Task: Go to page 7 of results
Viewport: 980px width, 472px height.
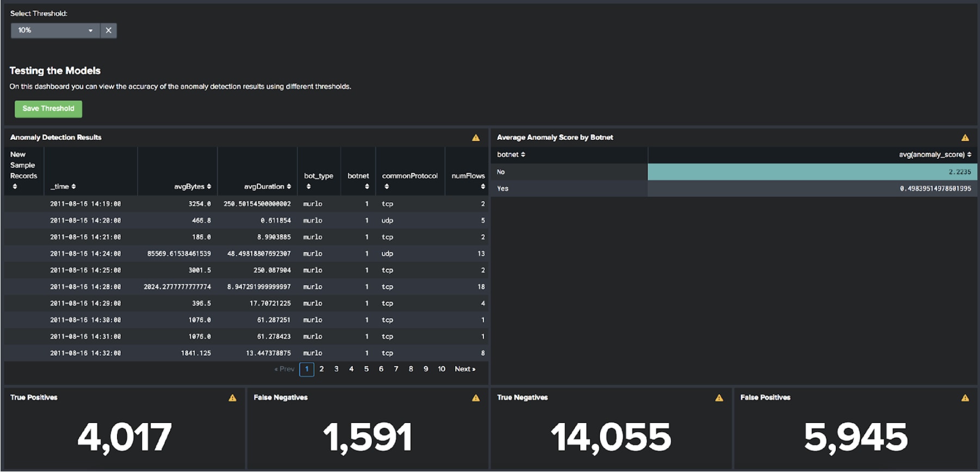Action: click(396, 369)
